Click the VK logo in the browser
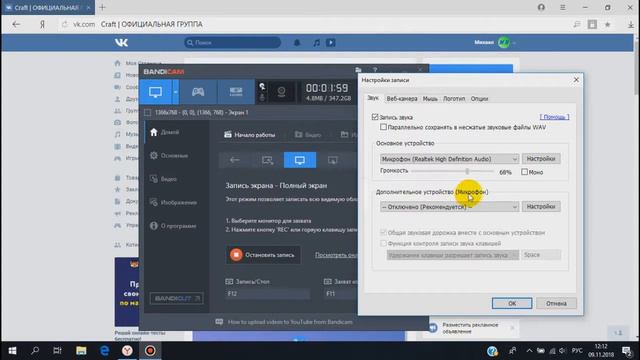The width and height of the screenshot is (640, 360). (121, 42)
